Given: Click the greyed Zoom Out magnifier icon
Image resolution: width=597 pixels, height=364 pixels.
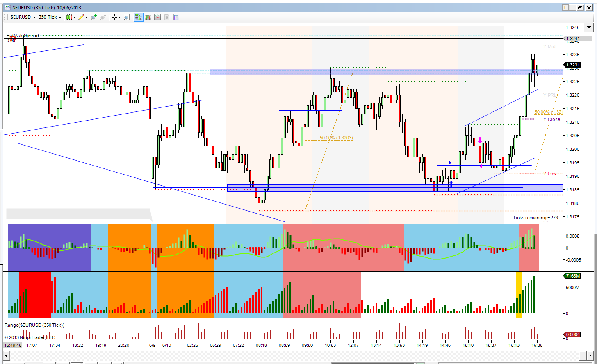Looking at the screenshot, I should [x=103, y=17].
